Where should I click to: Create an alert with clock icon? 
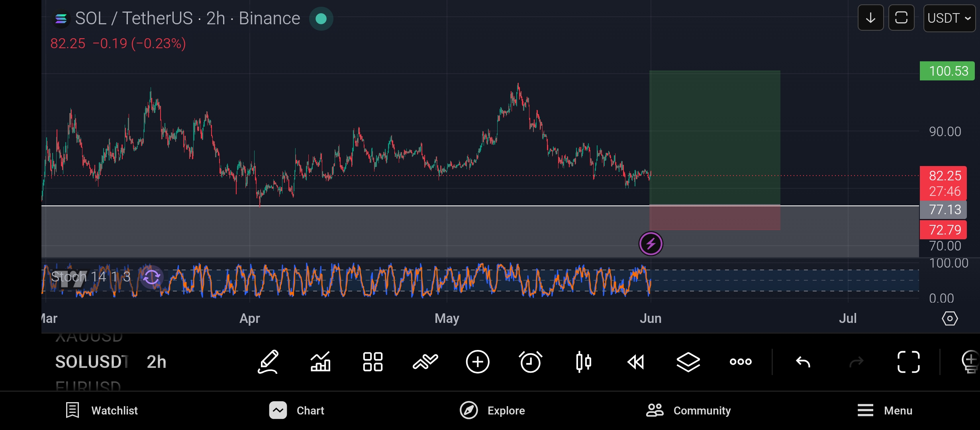tap(531, 362)
